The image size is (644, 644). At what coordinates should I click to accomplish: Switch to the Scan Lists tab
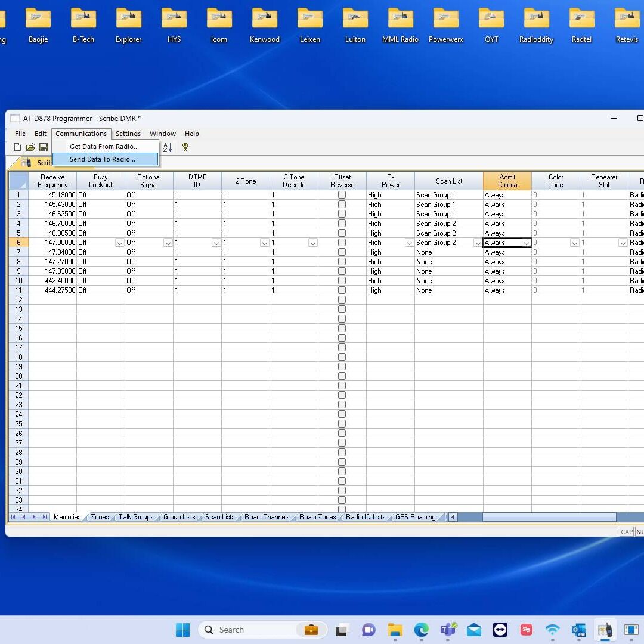tap(219, 516)
